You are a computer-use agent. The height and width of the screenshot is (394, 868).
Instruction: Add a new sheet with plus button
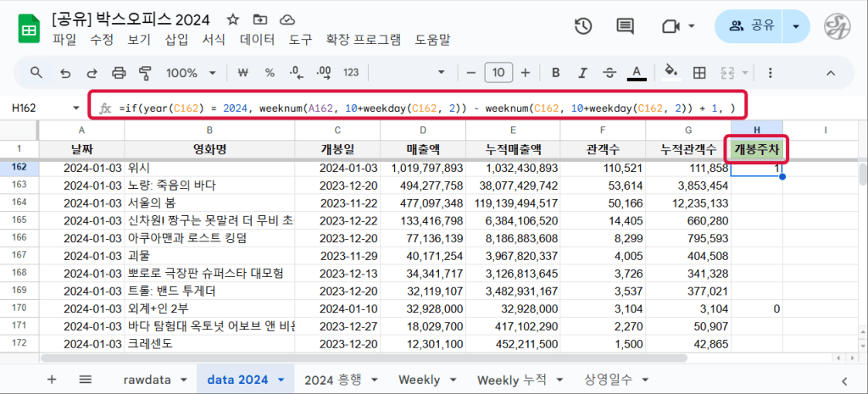(x=52, y=379)
